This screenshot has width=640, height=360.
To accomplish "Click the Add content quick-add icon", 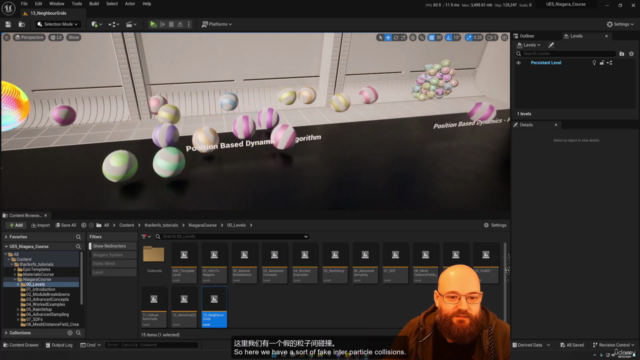I will pos(96,24).
